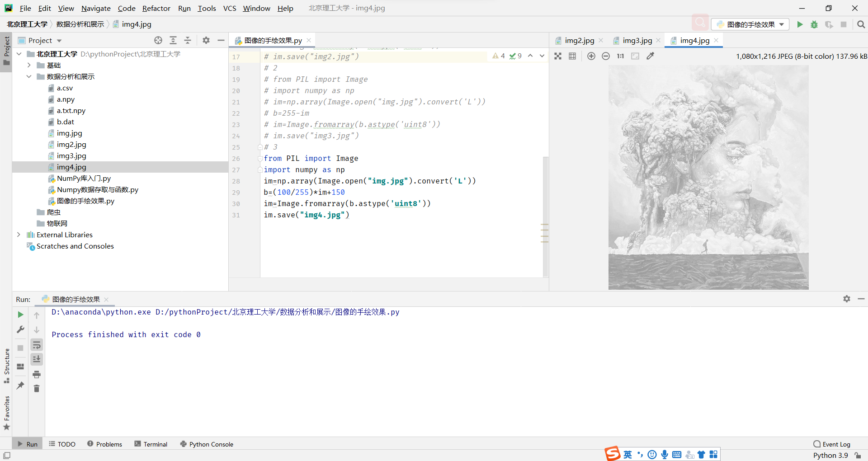This screenshot has width=868, height=461.
Task: Rerun the script in Run panel
Action: coord(20,315)
